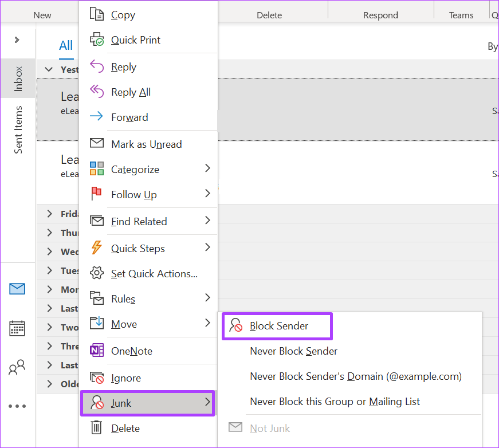
Task: Expand the Friday message group
Action: click(x=49, y=214)
